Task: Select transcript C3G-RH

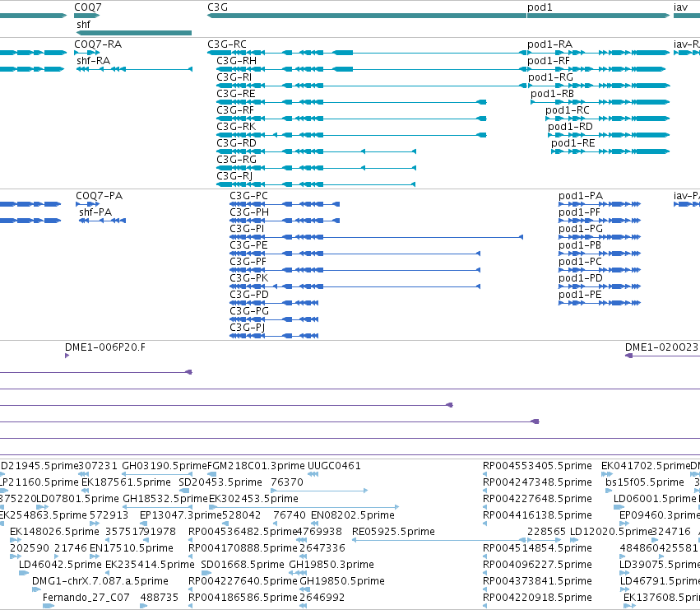Action: pos(237,61)
